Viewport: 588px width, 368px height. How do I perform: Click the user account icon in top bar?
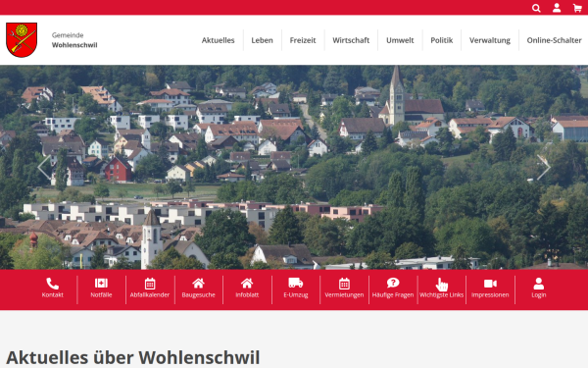(x=557, y=8)
